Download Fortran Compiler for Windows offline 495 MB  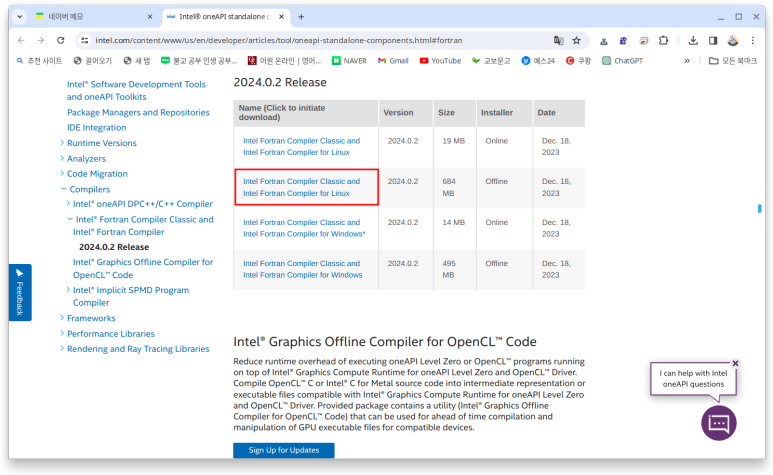point(302,269)
